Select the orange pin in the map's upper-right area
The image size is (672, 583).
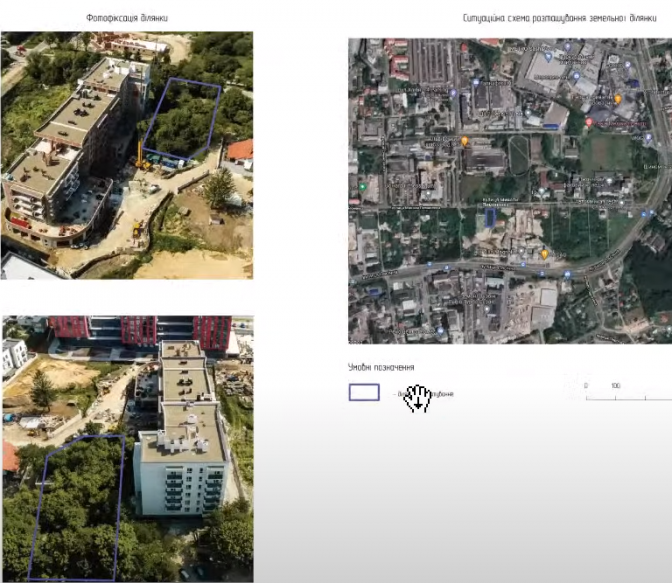pyautogui.click(x=617, y=99)
